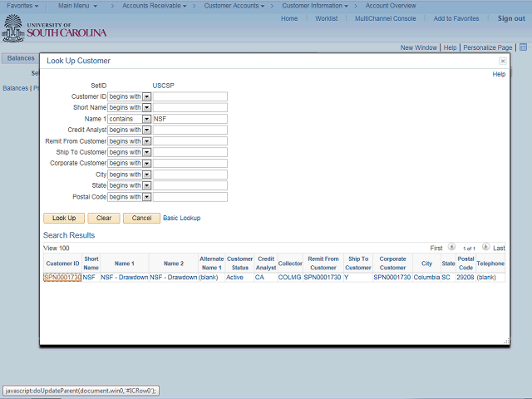Screen dimensions: 532x399
Task: Switch to Balances tab
Action: point(21,58)
